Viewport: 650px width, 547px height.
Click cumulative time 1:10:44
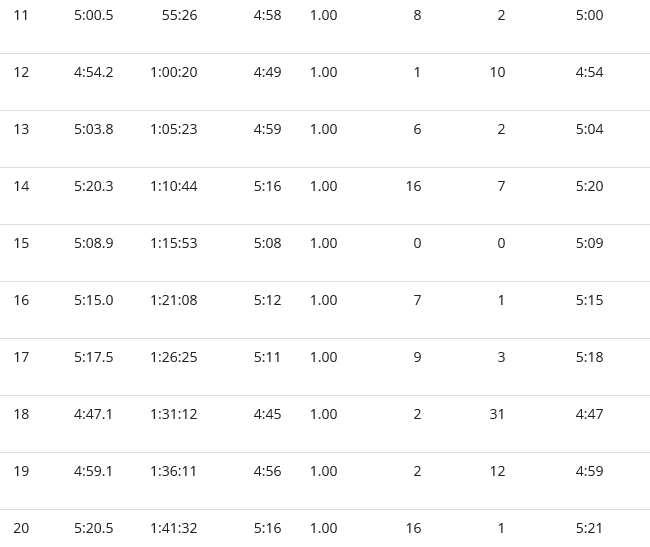(174, 186)
